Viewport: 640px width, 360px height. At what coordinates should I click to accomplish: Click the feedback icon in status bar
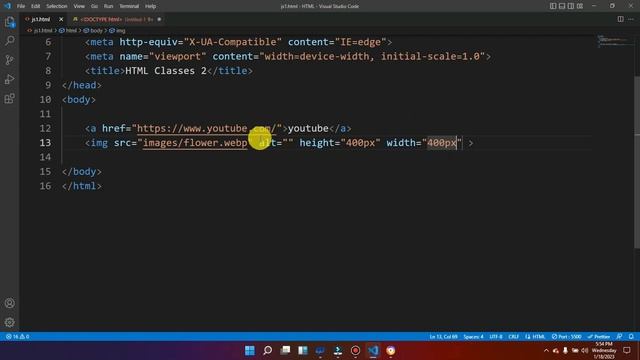(x=619, y=337)
